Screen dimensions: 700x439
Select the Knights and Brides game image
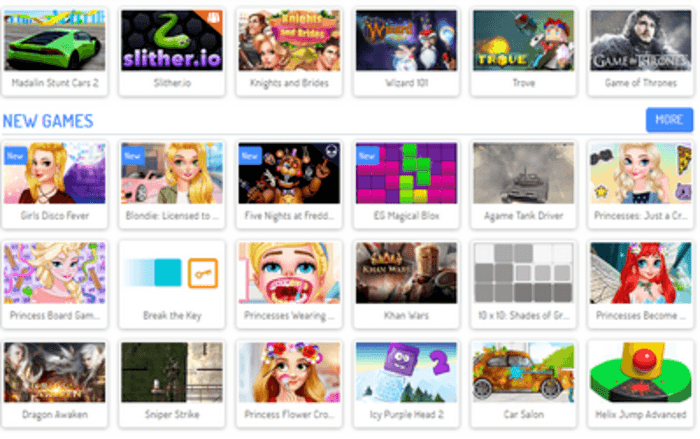pos(289,41)
